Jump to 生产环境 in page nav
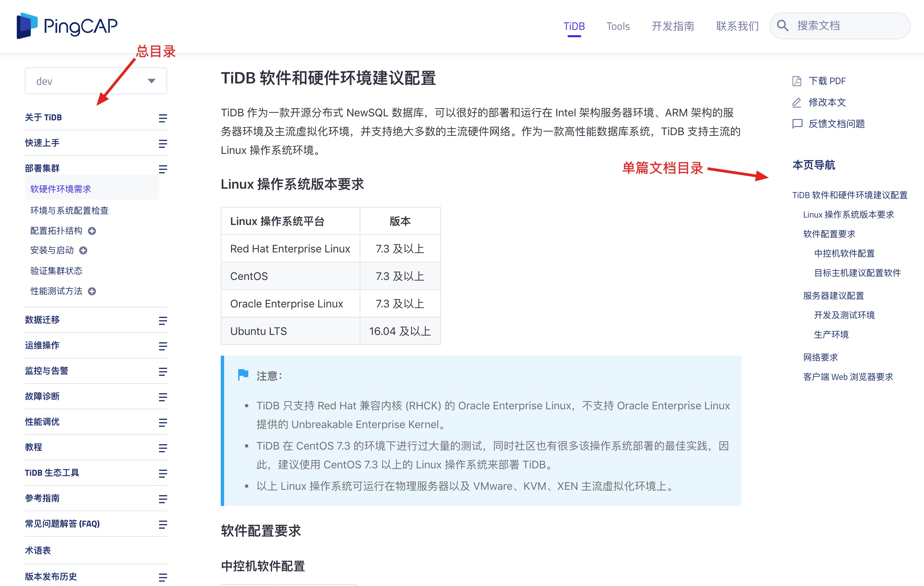The height and width of the screenshot is (586, 924). 831,335
